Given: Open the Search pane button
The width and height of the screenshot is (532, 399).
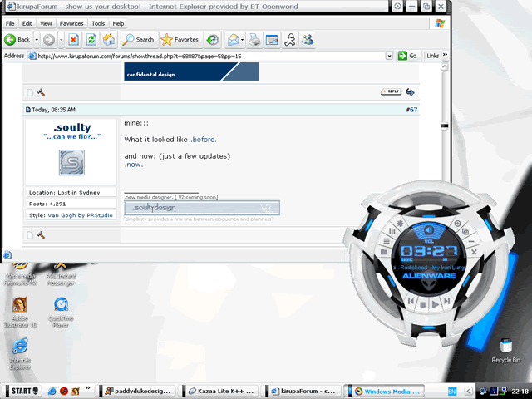Looking at the screenshot, I should click(139, 40).
